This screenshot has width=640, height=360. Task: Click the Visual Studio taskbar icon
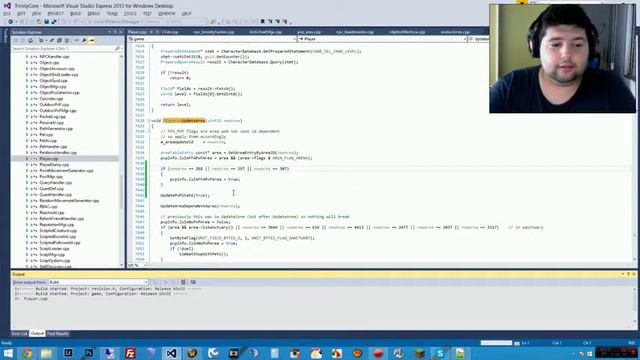[171, 353]
